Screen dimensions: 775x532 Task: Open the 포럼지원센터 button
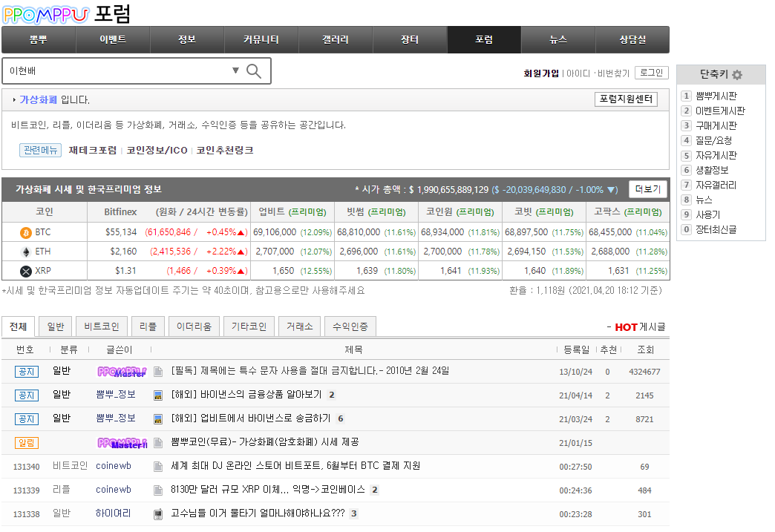[x=626, y=99]
